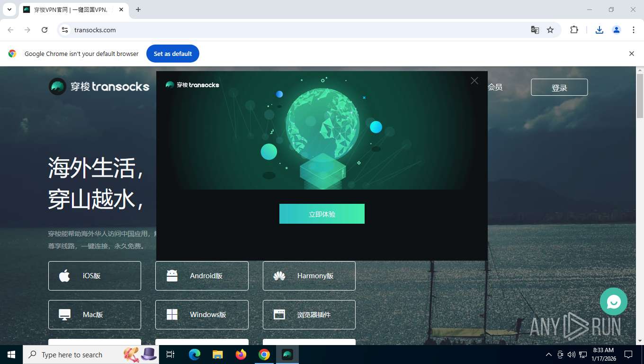Open Chrome three-dot menu
644x364 pixels.
coord(634,30)
